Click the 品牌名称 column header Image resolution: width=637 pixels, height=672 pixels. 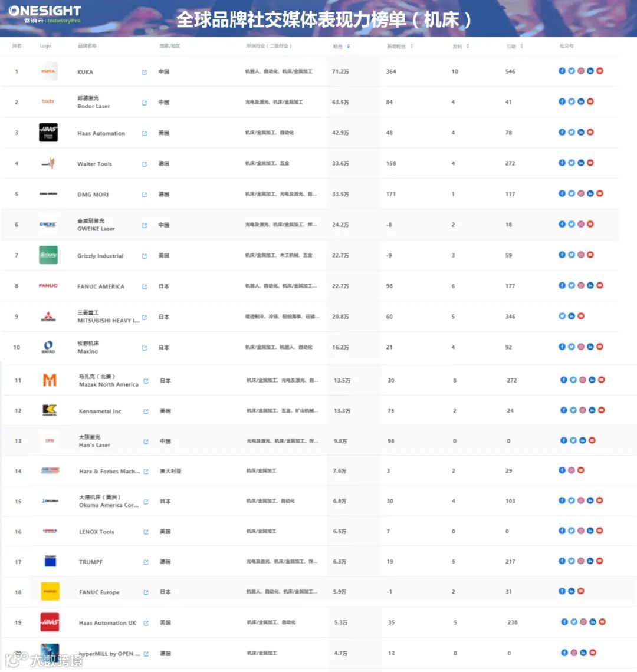coord(87,46)
